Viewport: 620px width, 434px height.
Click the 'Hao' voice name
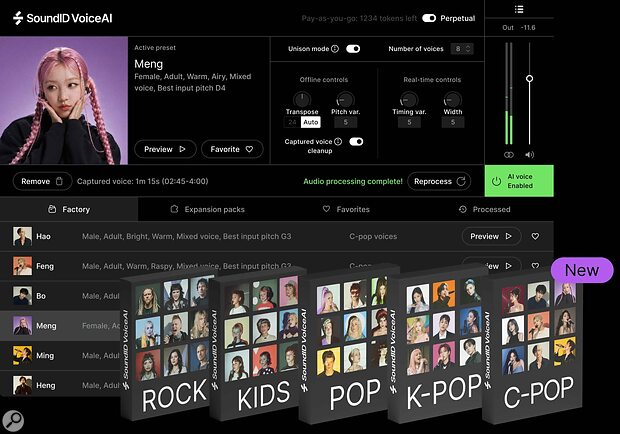click(43, 236)
